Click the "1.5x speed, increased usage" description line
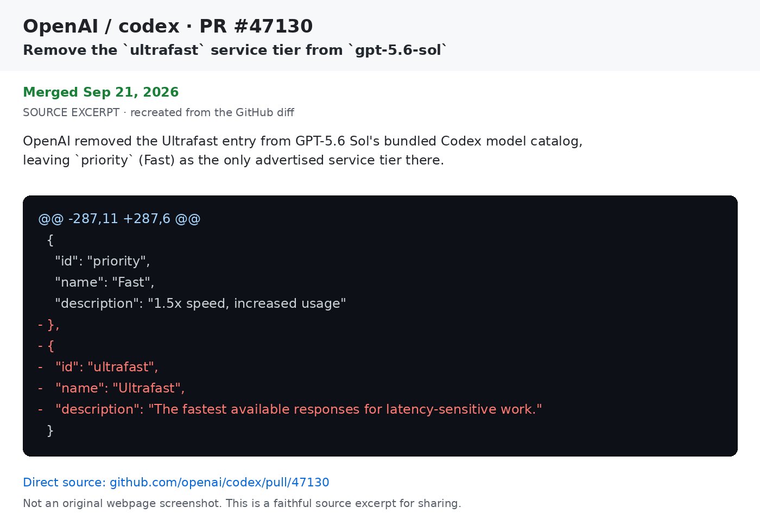This screenshot has width=760, height=532. coord(200,303)
